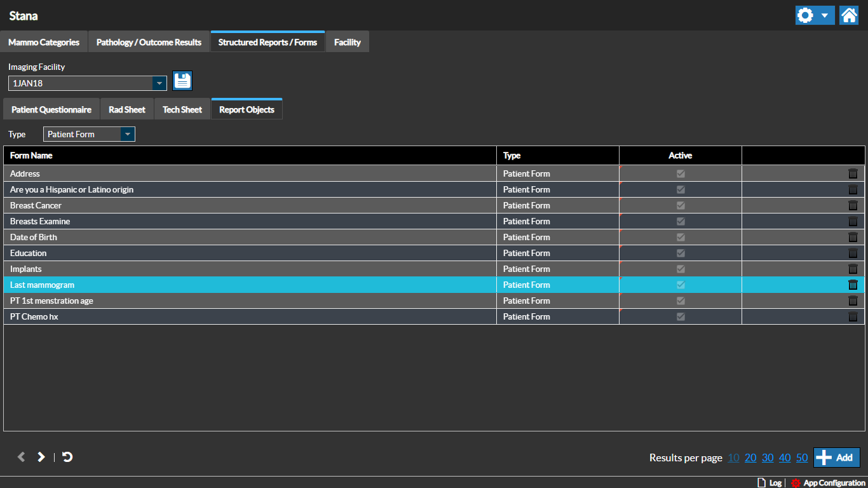
Task: Switch to Pathology / Outcome Results tab
Action: click(149, 43)
